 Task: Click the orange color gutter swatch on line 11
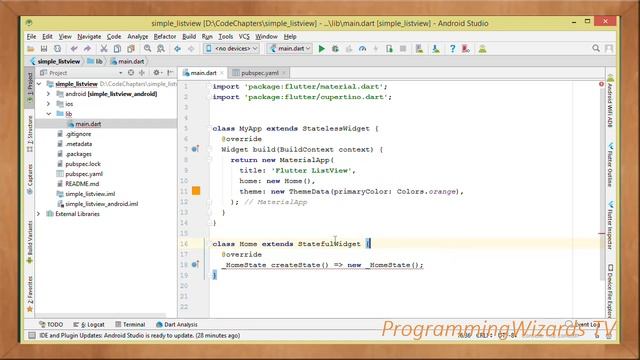click(196, 191)
